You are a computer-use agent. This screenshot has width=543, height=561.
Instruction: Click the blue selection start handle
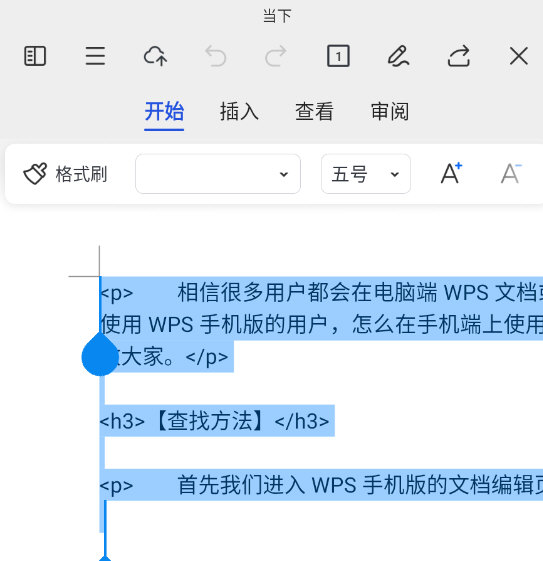coord(100,355)
